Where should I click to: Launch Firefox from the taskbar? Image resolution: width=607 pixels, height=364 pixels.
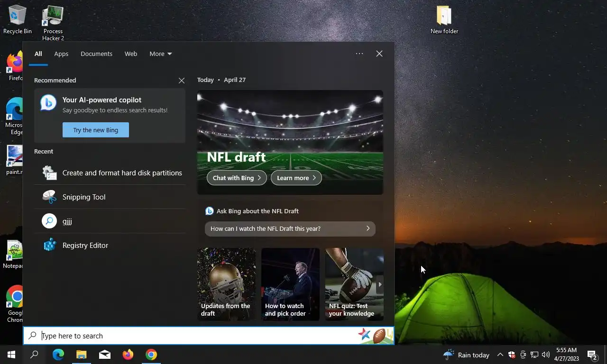[128, 355]
